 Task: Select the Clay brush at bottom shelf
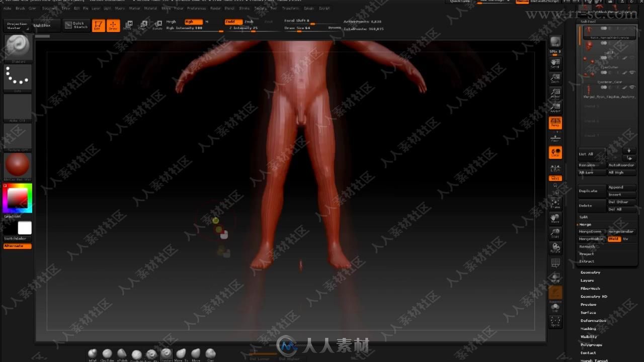(x=211, y=354)
